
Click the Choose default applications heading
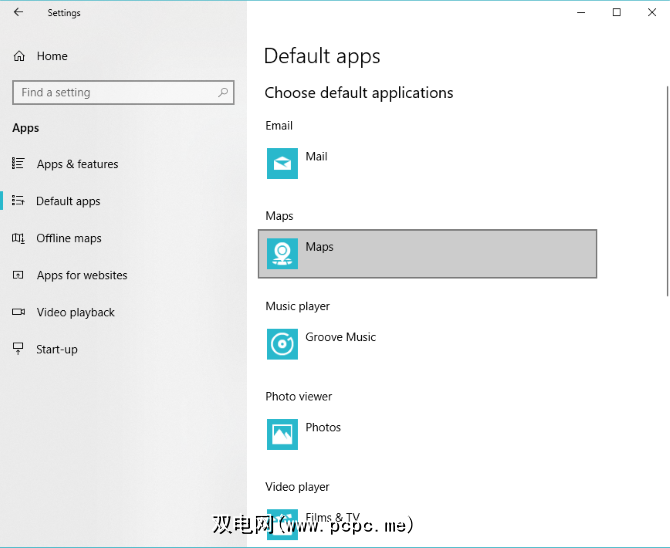(x=359, y=93)
